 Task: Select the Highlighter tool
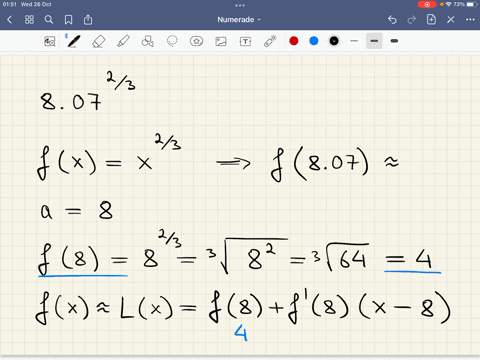[x=123, y=41]
